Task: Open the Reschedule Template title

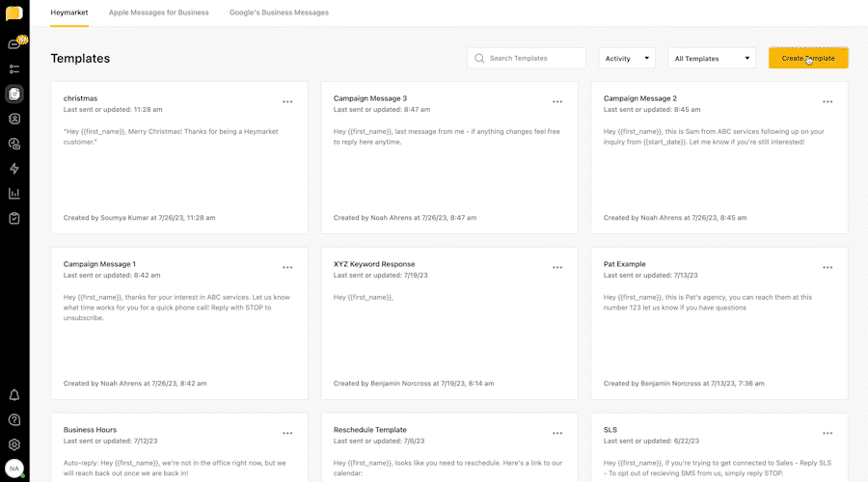Action: (369, 429)
